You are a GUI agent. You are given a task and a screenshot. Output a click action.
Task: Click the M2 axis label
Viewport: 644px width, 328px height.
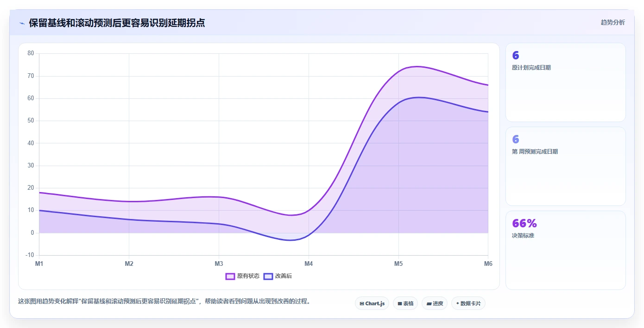point(129,264)
